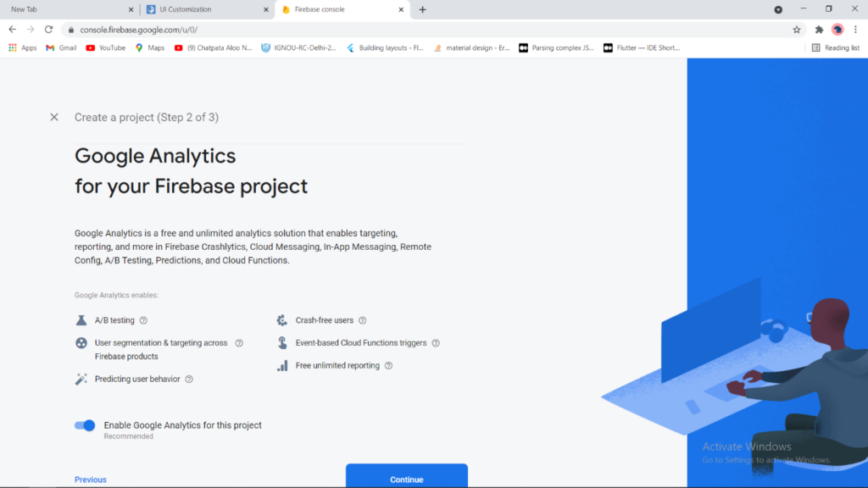The height and width of the screenshot is (488, 868).
Task: Switch to the New Tab browser tab
Action: tap(69, 9)
